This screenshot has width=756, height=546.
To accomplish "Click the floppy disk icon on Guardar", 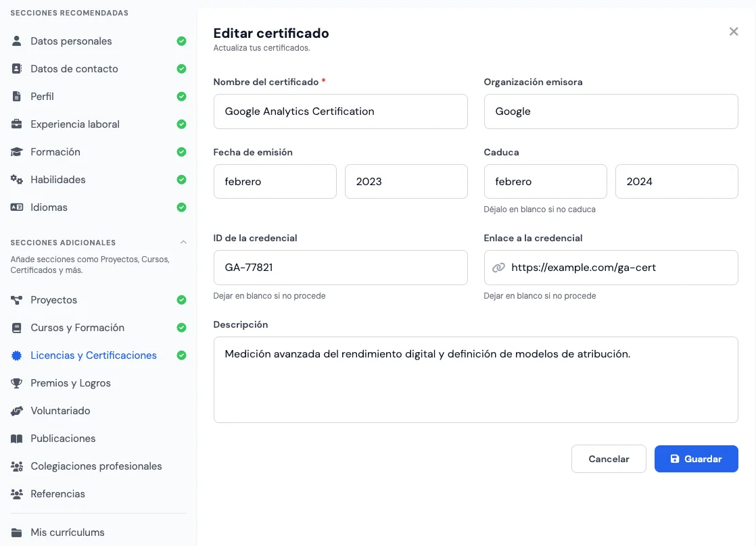I will pos(675,459).
